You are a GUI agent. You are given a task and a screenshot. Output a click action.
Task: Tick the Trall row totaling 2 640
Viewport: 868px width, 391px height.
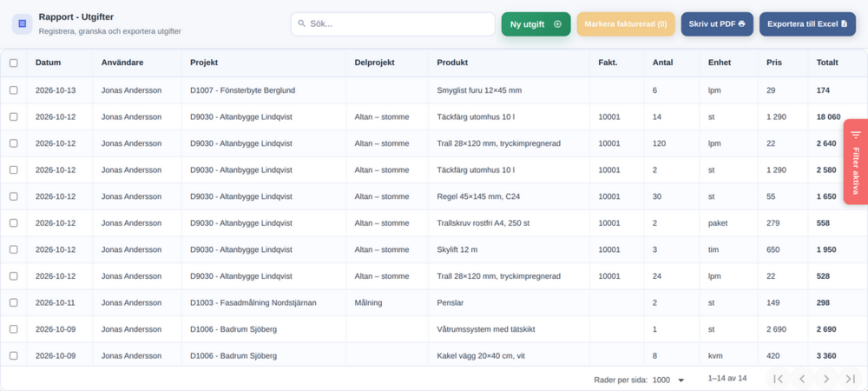(13, 143)
